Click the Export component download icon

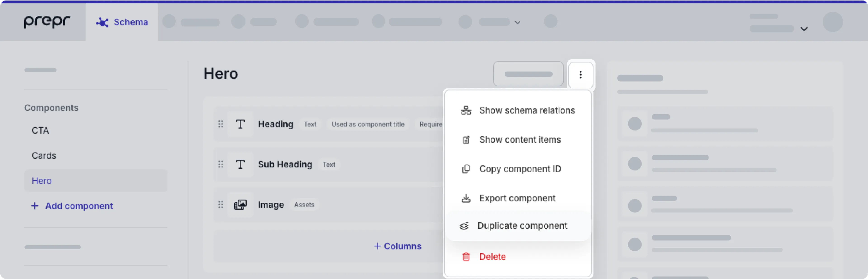[x=466, y=198]
